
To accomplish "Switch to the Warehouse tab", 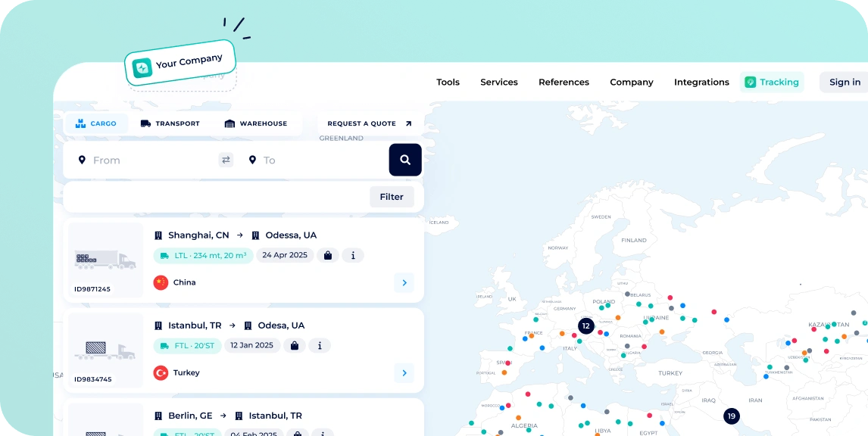I will [x=256, y=123].
